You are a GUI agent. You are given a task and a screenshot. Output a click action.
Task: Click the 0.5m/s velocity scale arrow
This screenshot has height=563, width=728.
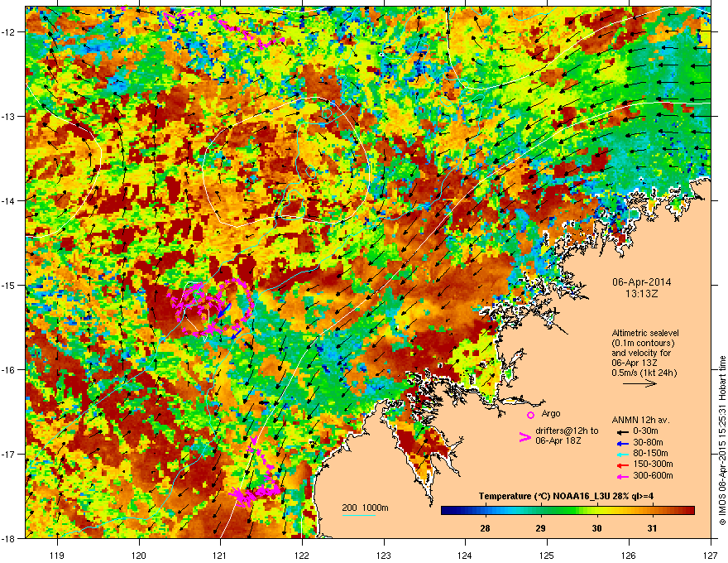(639, 383)
